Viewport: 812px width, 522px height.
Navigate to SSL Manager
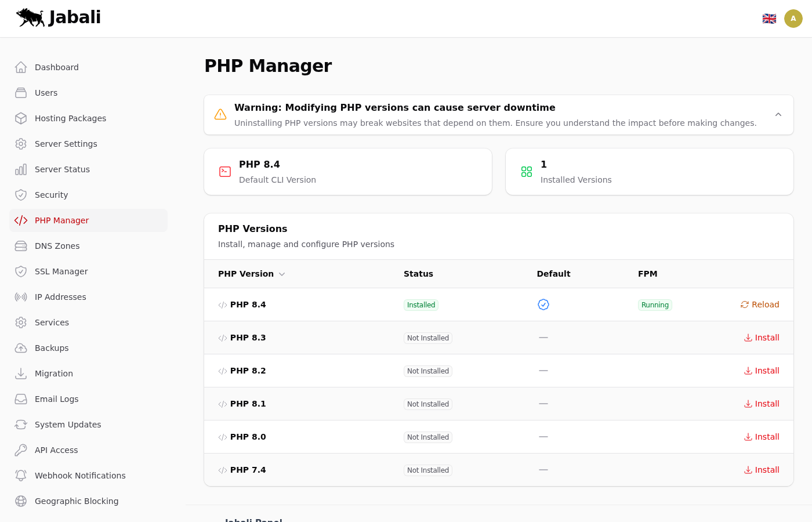tap(61, 271)
